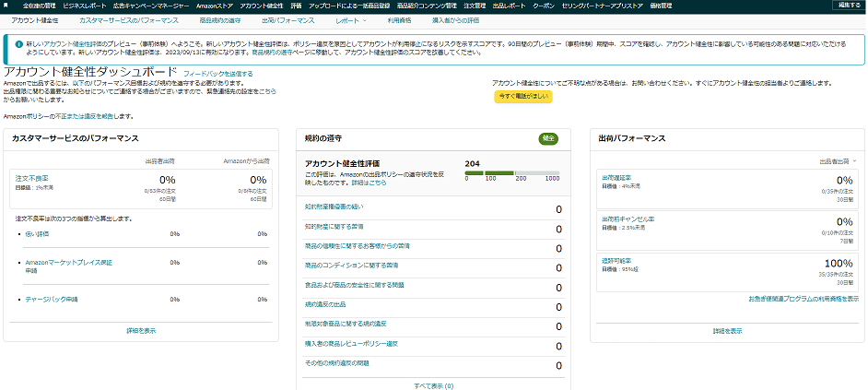The width and height of the screenshot is (868, 390).
Task: Open 注文管理 in the top menu
Action: pos(475,6)
